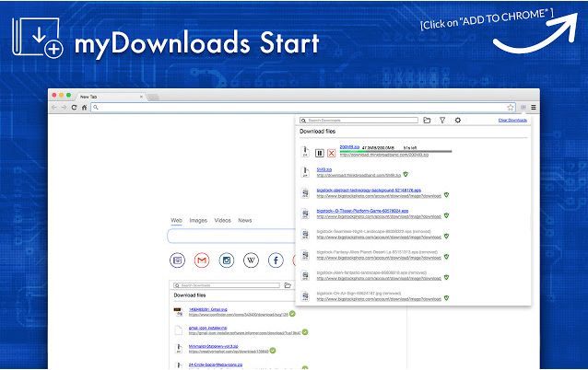Pause the 200MB.zip download
This screenshot has height=370, width=588.
coord(320,153)
